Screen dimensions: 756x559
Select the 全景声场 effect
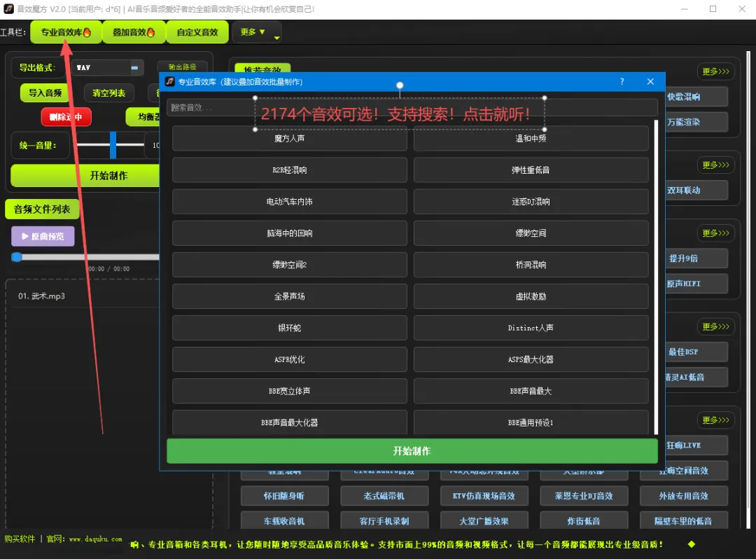pyautogui.click(x=289, y=296)
